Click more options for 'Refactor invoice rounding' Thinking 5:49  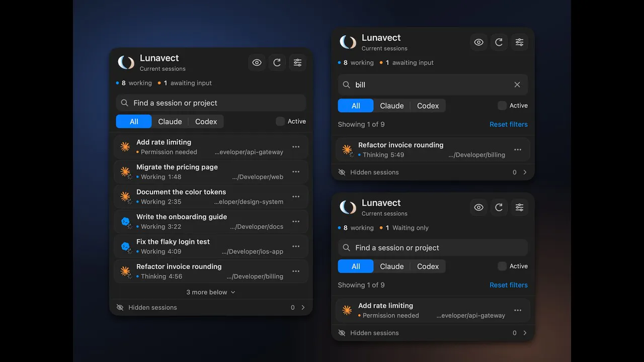pos(518,149)
